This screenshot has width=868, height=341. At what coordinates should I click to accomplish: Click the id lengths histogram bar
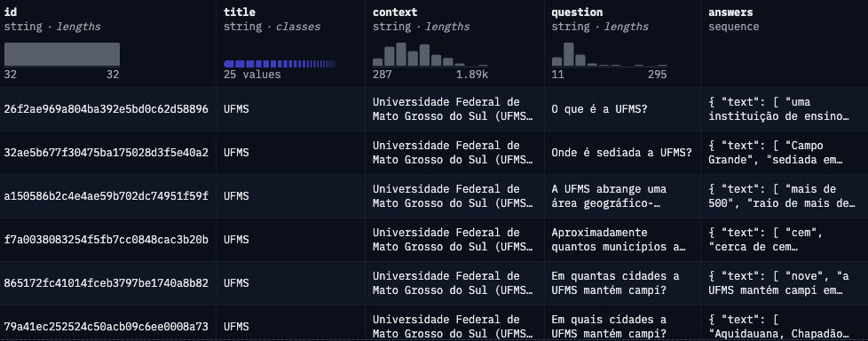[x=62, y=54]
